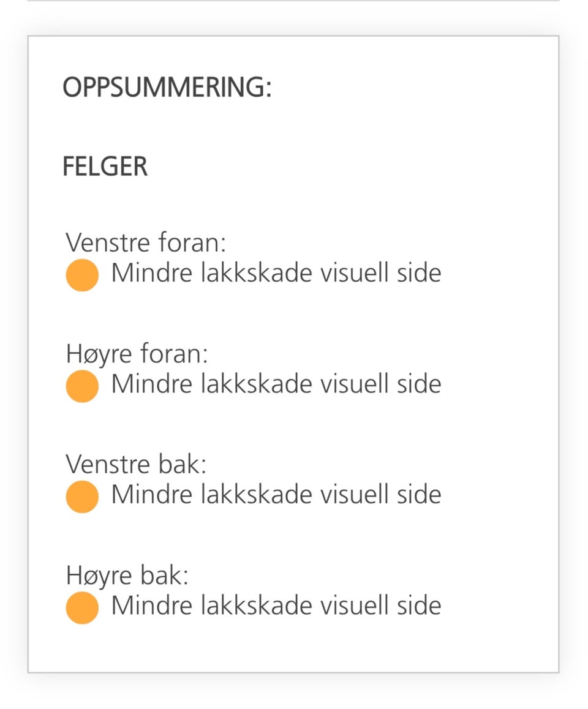Click the FELGER section title
588x709 pixels.
click(x=105, y=167)
